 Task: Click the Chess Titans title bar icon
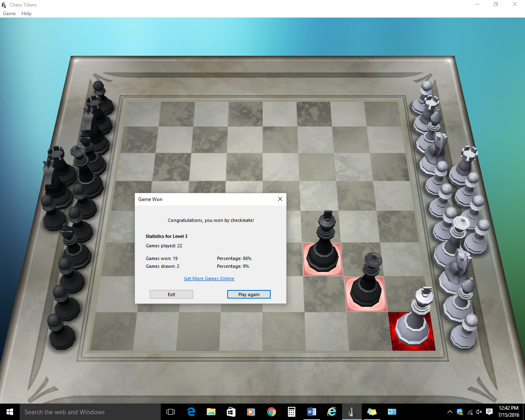4,5
